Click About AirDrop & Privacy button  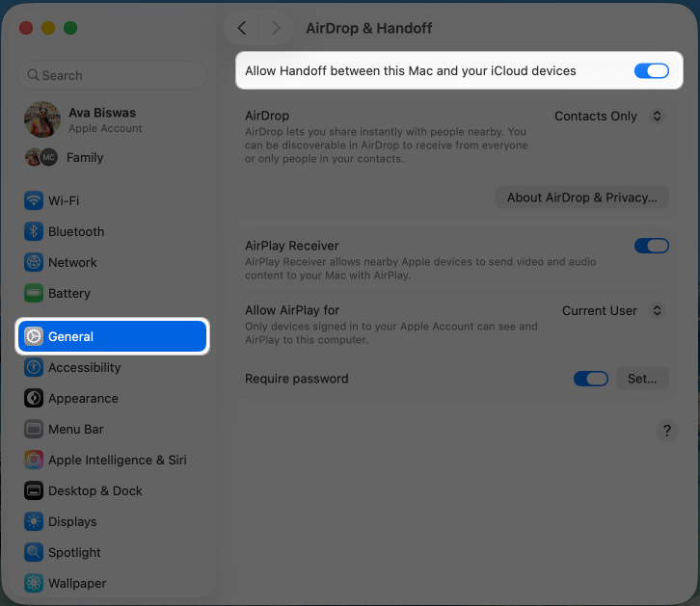point(581,198)
